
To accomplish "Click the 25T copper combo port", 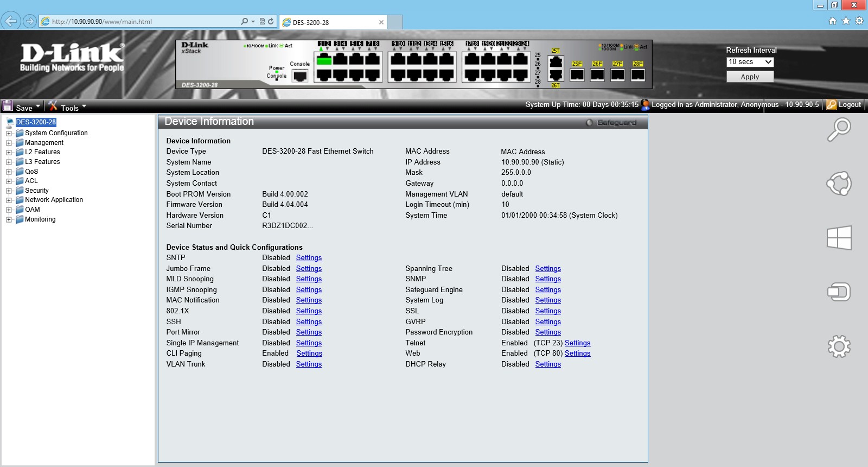I will 556,61.
